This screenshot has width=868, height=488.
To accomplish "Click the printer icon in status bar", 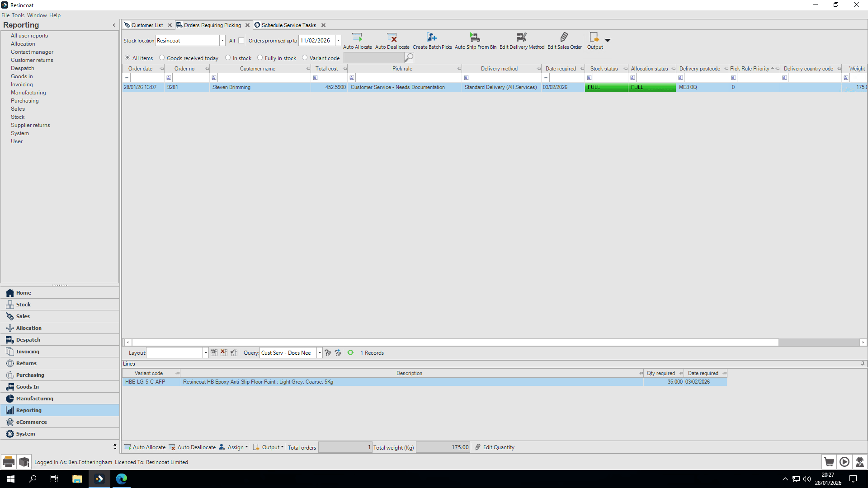I will (9, 462).
